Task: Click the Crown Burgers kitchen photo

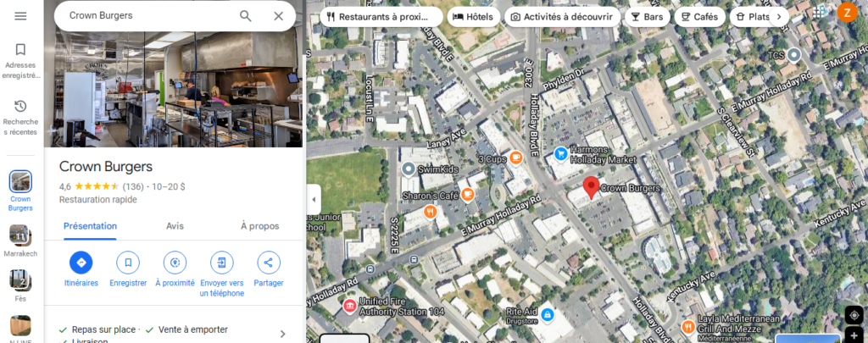Action: (x=173, y=89)
